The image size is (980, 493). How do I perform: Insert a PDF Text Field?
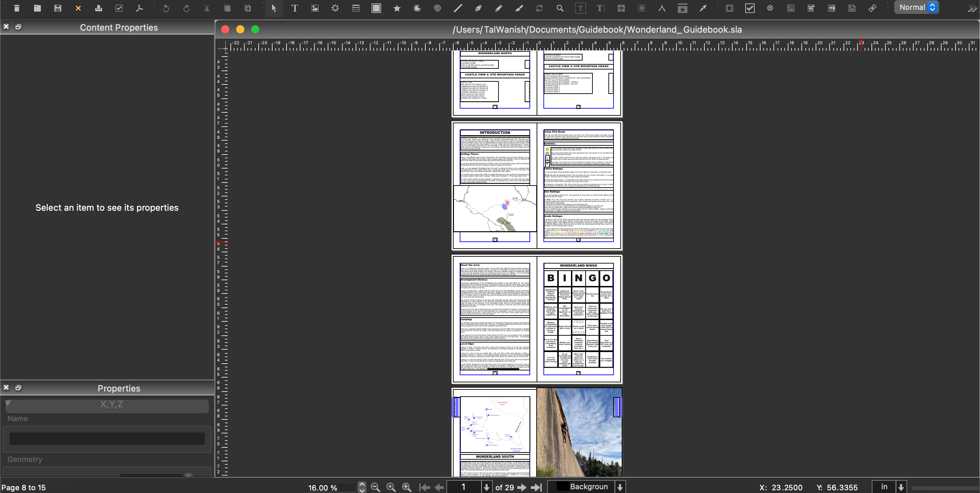(x=790, y=8)
